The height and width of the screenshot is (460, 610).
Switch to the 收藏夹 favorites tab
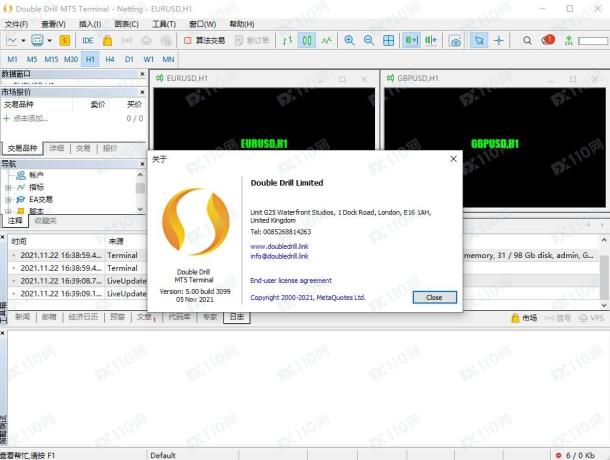coord(46,221)
